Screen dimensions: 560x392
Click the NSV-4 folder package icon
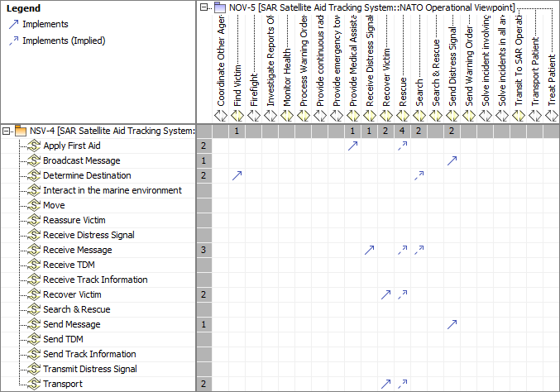[21, 131]
